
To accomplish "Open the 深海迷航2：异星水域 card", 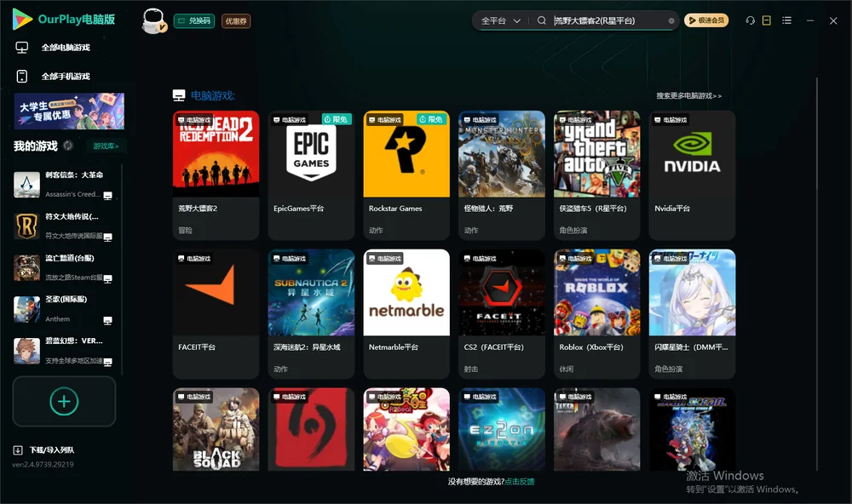I will (311, 313).
